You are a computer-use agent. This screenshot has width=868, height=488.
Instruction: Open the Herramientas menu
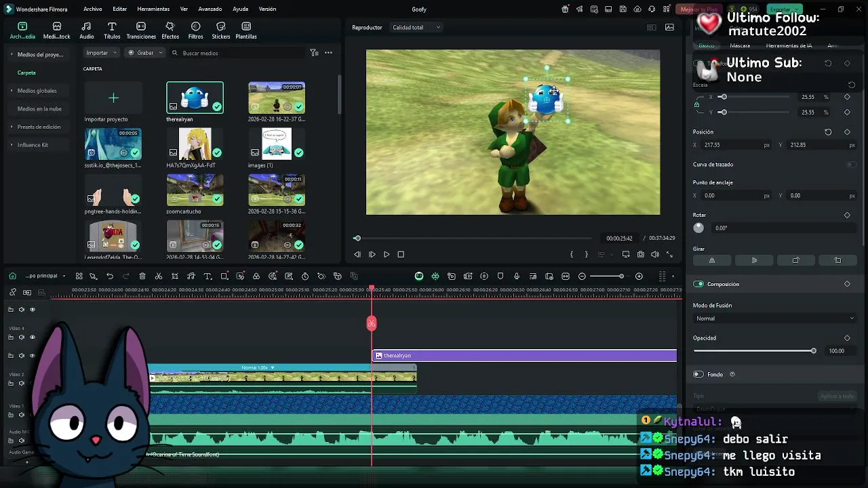(x=153, y=9)
